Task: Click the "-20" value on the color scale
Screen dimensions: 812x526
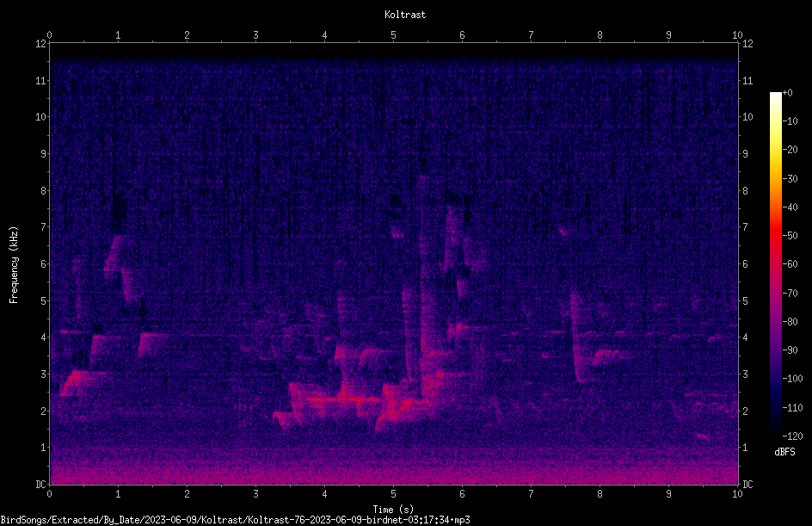Action: [x=790, y=150]
